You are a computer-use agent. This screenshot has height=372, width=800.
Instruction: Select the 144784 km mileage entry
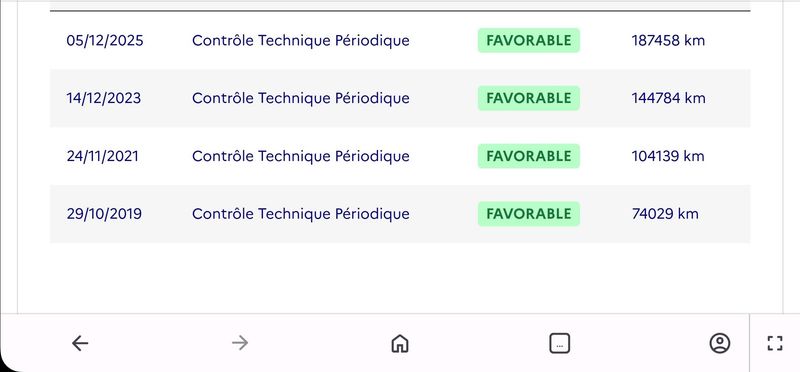668,98
